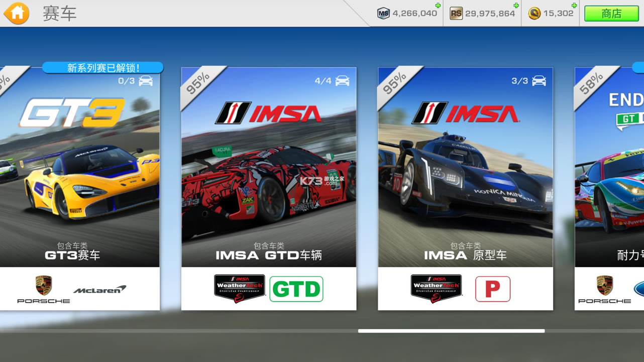This screenshot has width=644, height=362.
Task: Click the green plus beside R$ balance
Action: pyautogui.click(x=517, y=6)
